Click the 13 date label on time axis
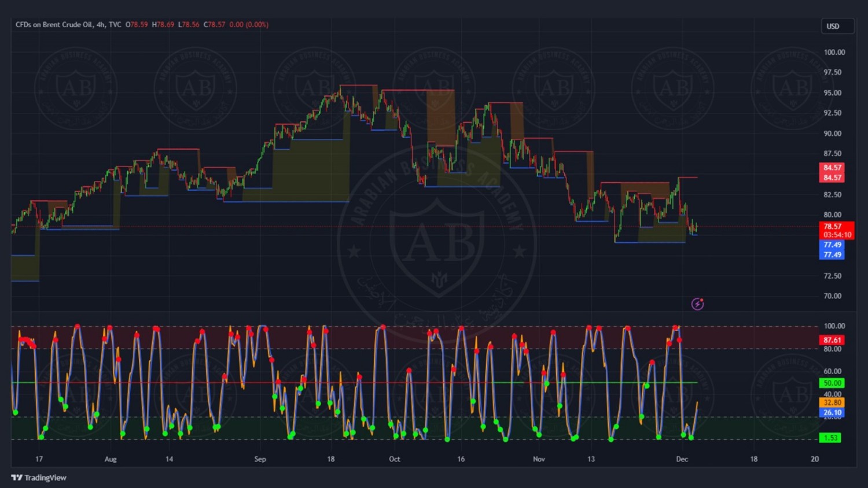 (x=591, y=459)
